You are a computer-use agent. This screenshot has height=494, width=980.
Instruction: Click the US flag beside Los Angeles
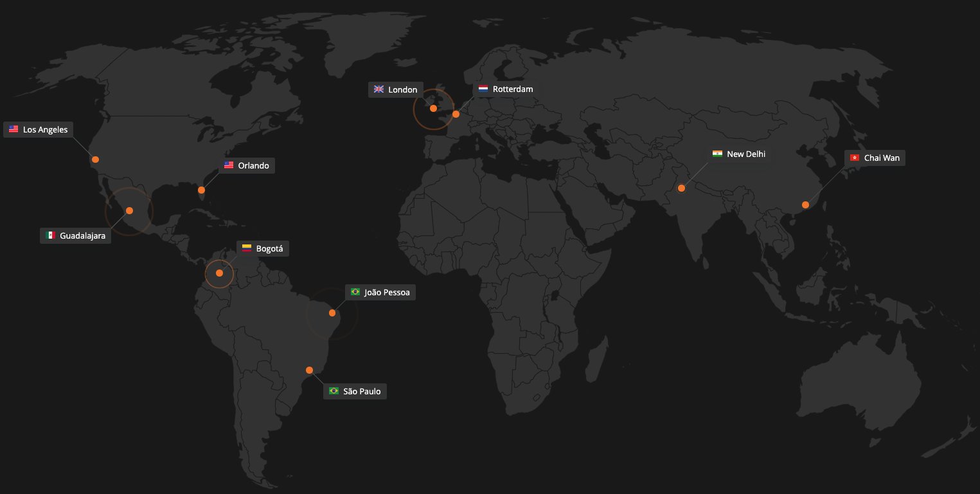[13, 129]
